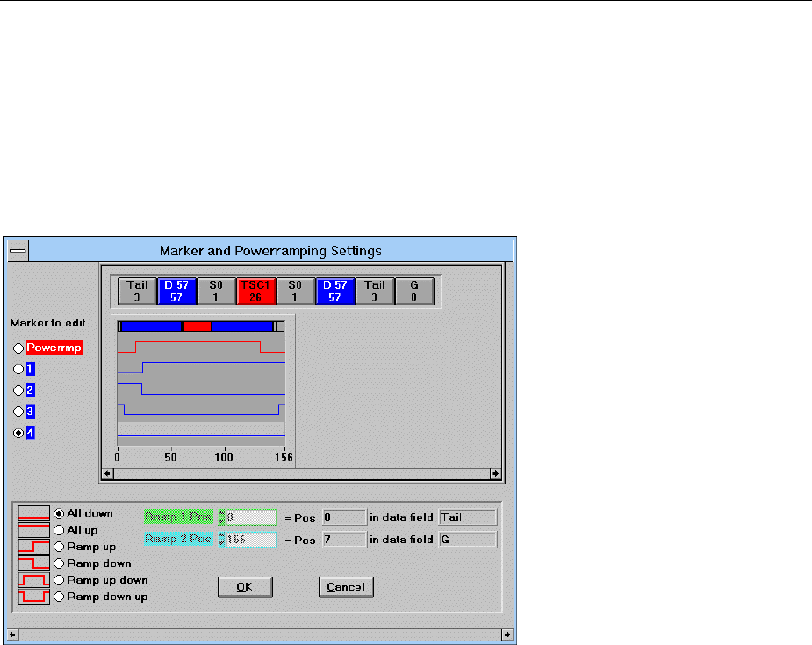Screen dimensions: 812x645
Task: Click the Ramp down waveform icon
Action: (x=34, y=563)
